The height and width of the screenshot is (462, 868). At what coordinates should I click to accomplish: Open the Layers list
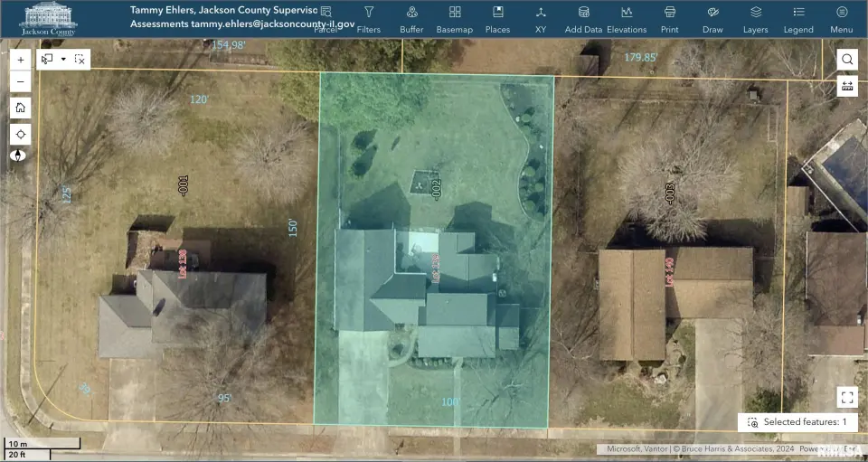[x=756, y=19]
